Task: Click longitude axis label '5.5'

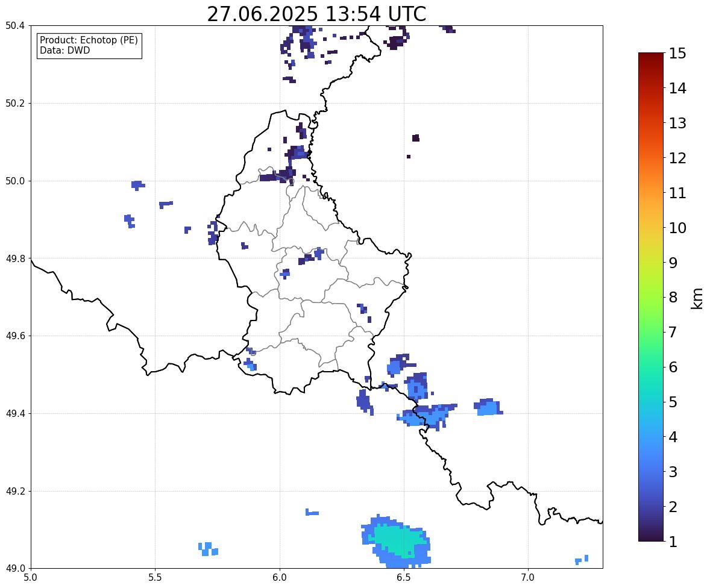Action: point(155,578)
